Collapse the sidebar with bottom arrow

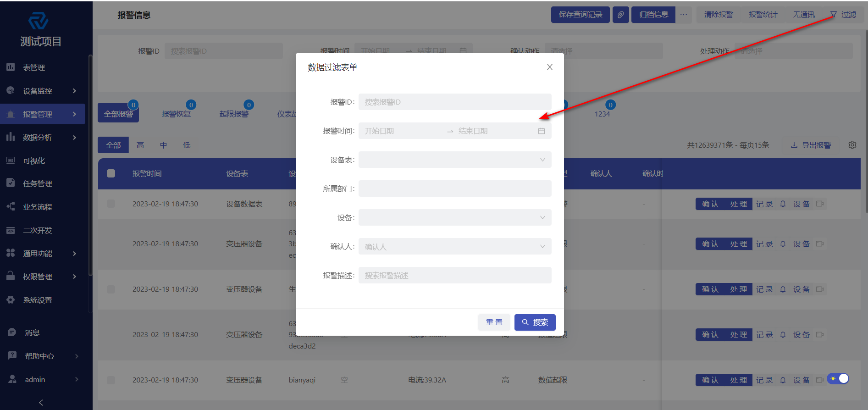click(41, 403)
